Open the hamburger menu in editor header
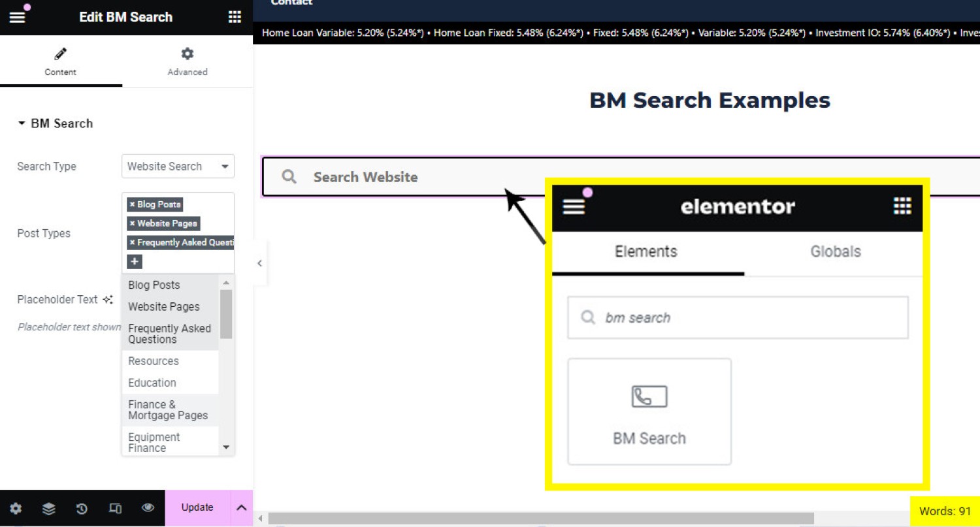The width and height of the screenshot is (980, 527). click(x=17, y=18)
